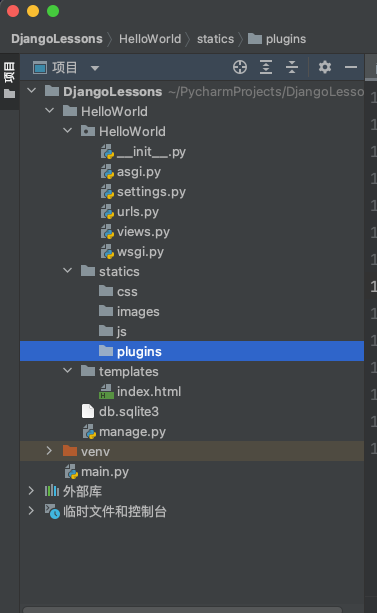Click statics in the breadcrumb bar

tap(215, 39)
